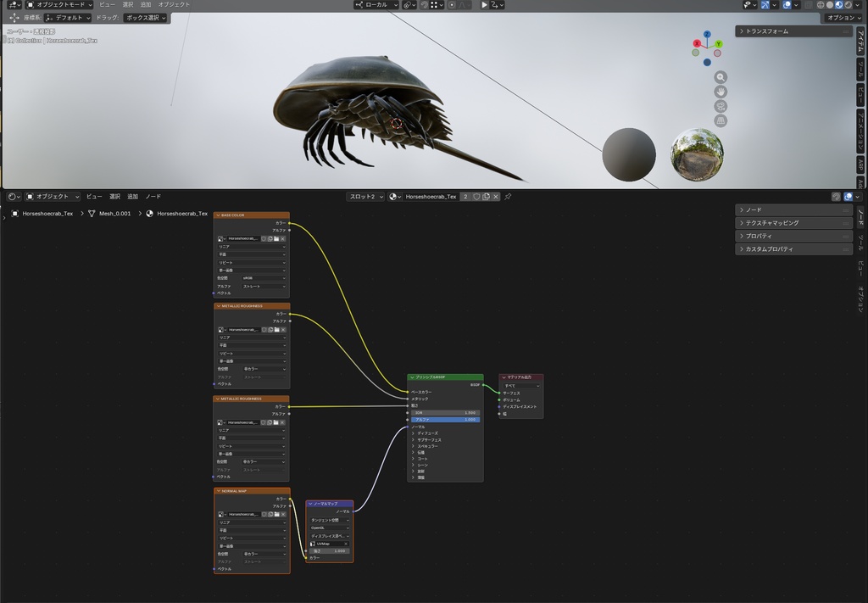Toggle camera view gizmo icon
868x603 pixels.
click(x=721, y=106)
